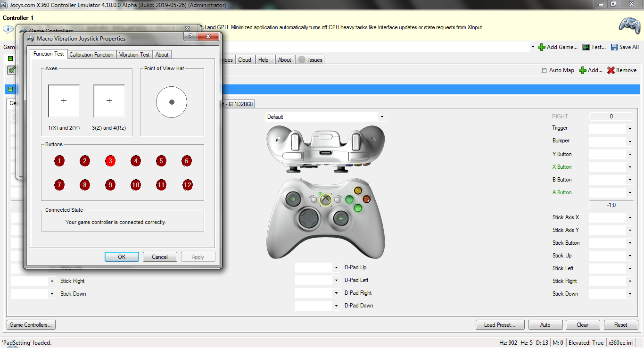This screenshot has height=348, width=644.
Task: Open the right Stick Button dropdown
Action: (629, 243)
